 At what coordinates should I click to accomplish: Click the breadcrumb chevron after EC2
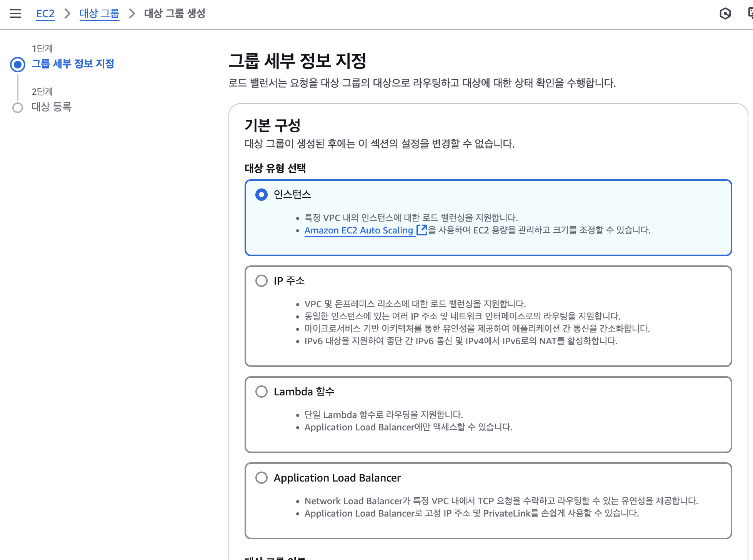tap(67, 13)
